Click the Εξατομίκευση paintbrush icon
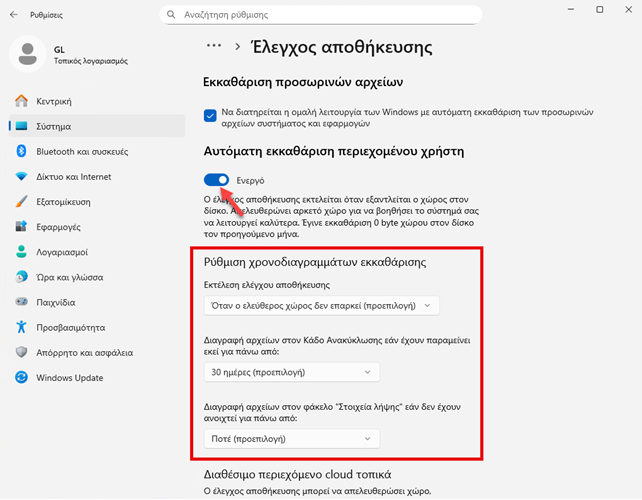Image resolution: width=642 pixels, height=500 pixels. (21, 201)
